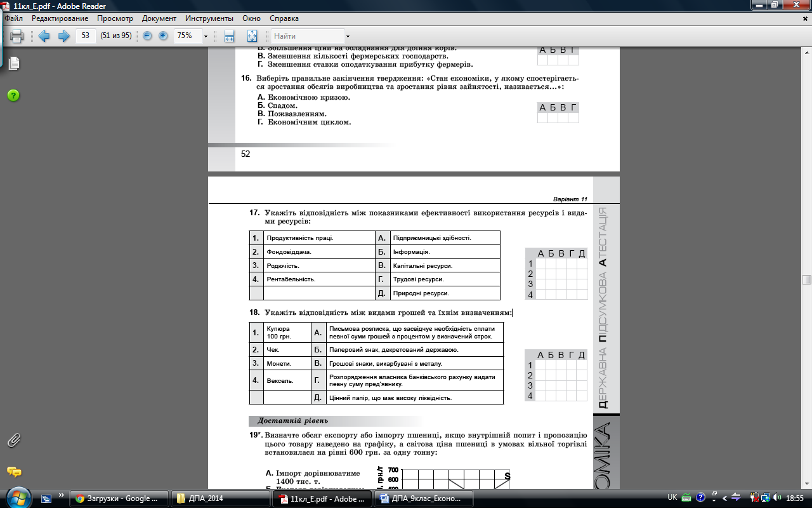The width and height of the screenshot is (812, 508).
Task: Click the text "Продуктивність праці."
Action: 300,238
